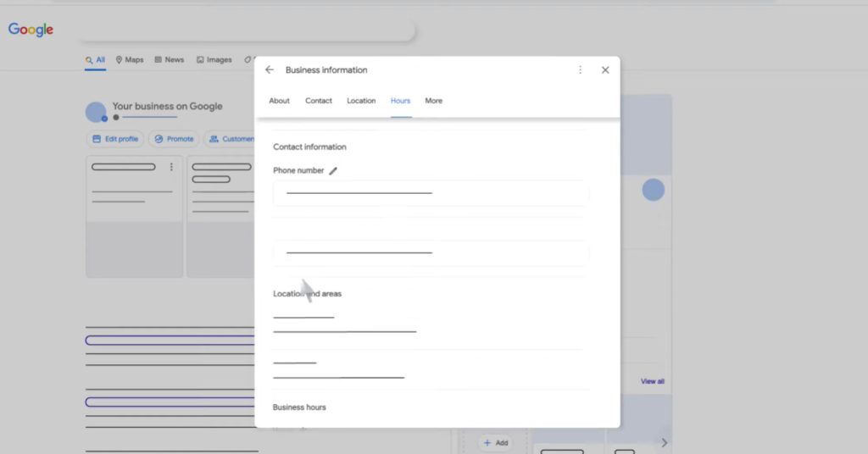The width and height of the screenshot is (868, 454).
Task: Focus the Google search box
Action: click(x=246, y=30)
